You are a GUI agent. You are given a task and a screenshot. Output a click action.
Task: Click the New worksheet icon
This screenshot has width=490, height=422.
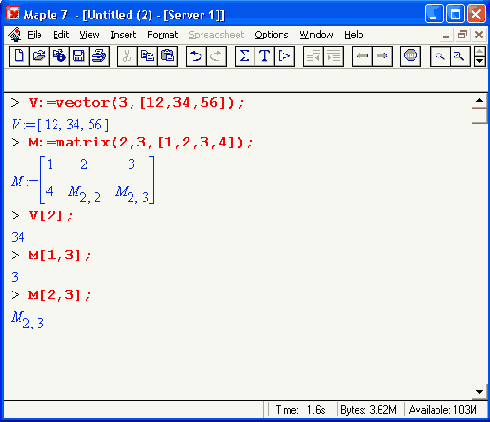pos(19,56)
